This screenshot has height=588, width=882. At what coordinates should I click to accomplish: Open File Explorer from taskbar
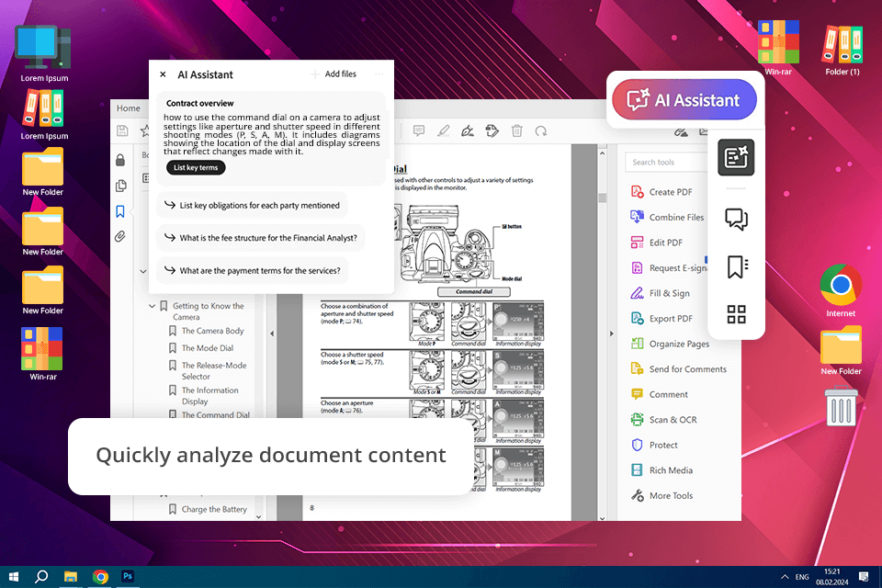[x=71, y=577]
